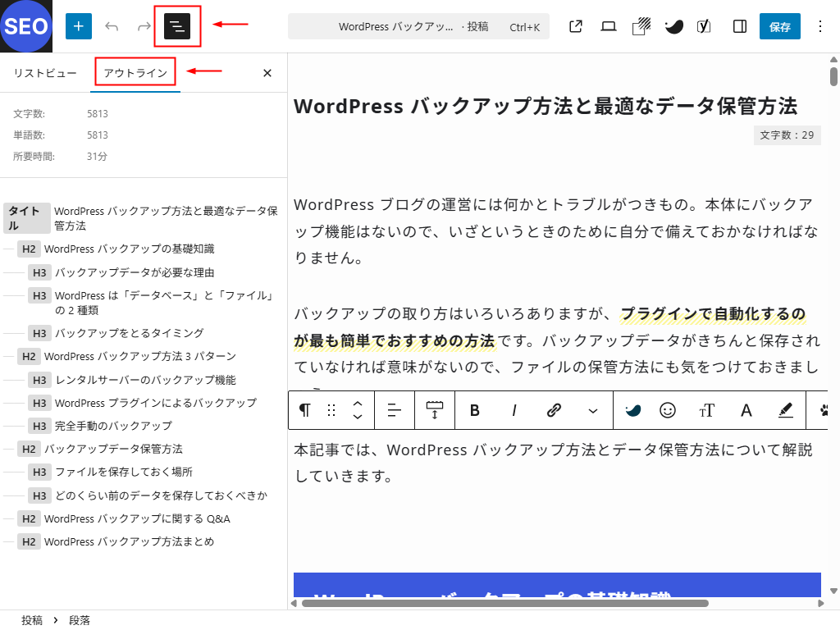Image resolution: width=840 pixels, height=630 pixels.
Task: Toggle bold formatting on selected text
Action: (x=474, y=410)
